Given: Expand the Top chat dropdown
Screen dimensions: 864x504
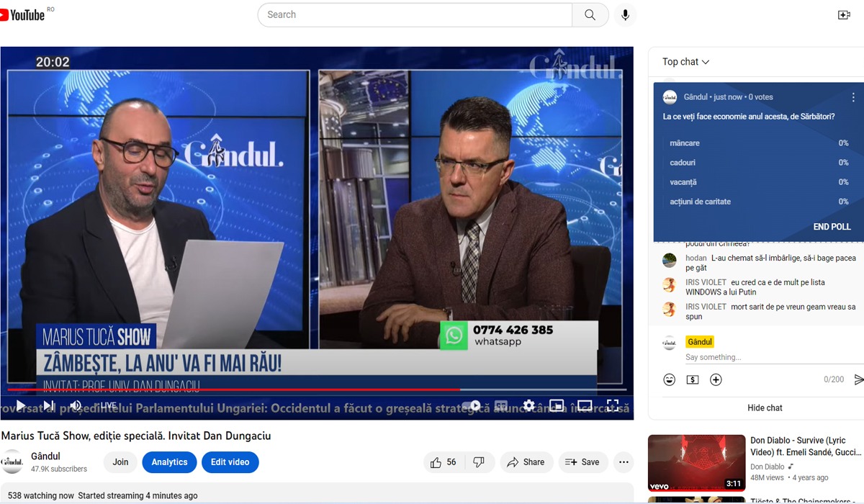Looking at the screenshot, I should (x=685, y=62).
